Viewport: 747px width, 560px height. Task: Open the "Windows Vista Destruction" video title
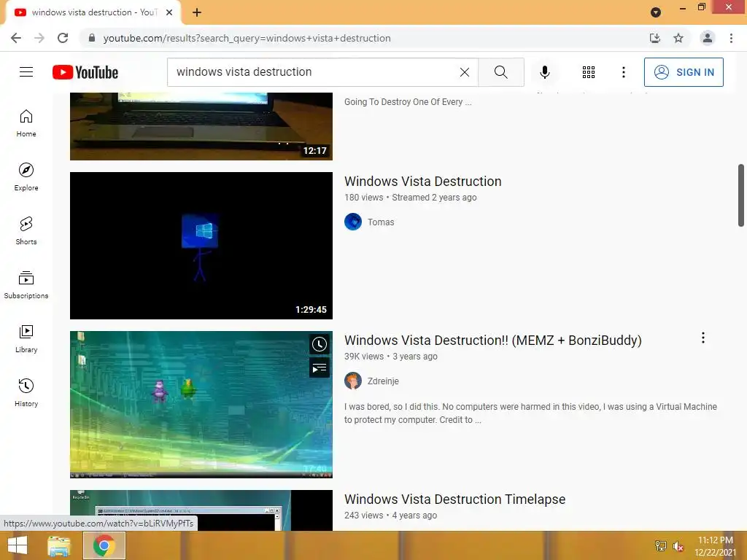[422, 182]
